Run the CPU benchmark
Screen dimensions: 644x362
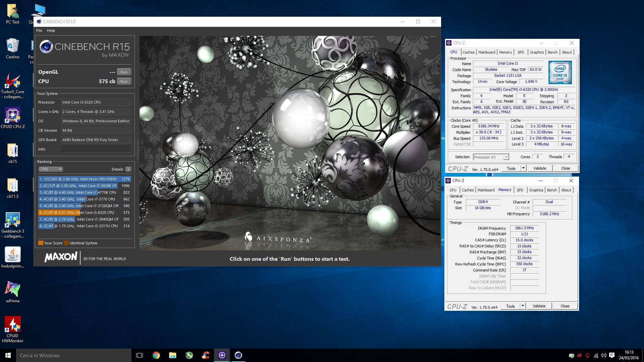124,81
